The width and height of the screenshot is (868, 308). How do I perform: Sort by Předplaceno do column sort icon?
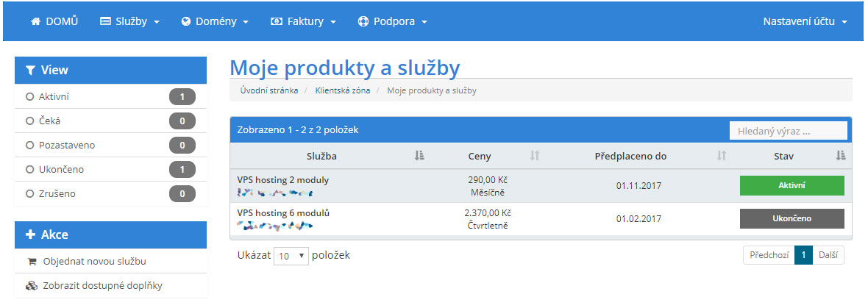pos(722,156)
